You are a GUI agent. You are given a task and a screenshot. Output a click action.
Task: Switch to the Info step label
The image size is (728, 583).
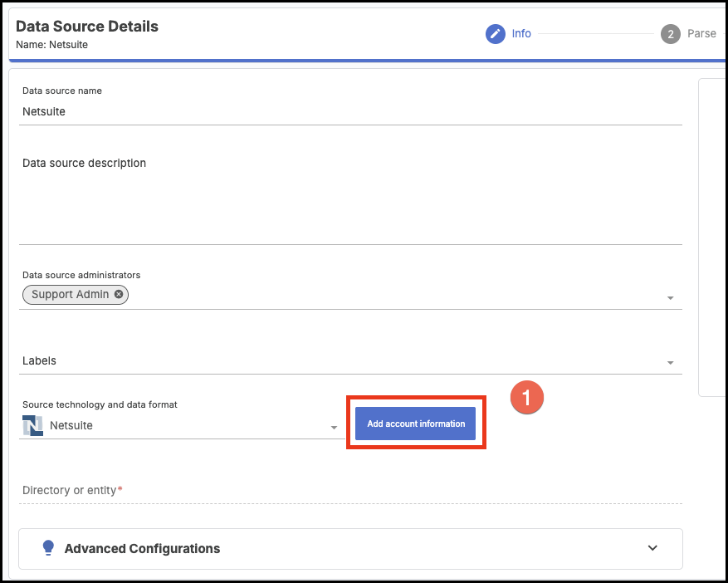click(521, 34)
